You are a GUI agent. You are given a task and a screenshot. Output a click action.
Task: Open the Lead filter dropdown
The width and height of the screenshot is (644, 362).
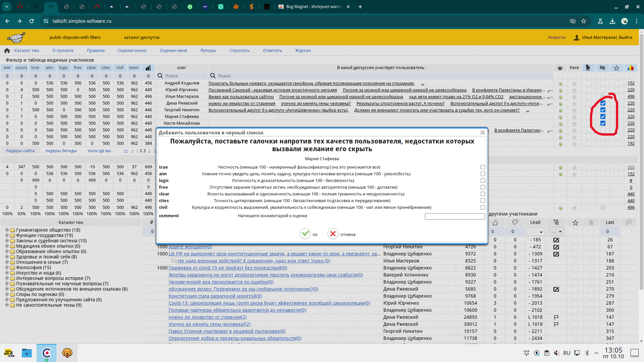535,232
